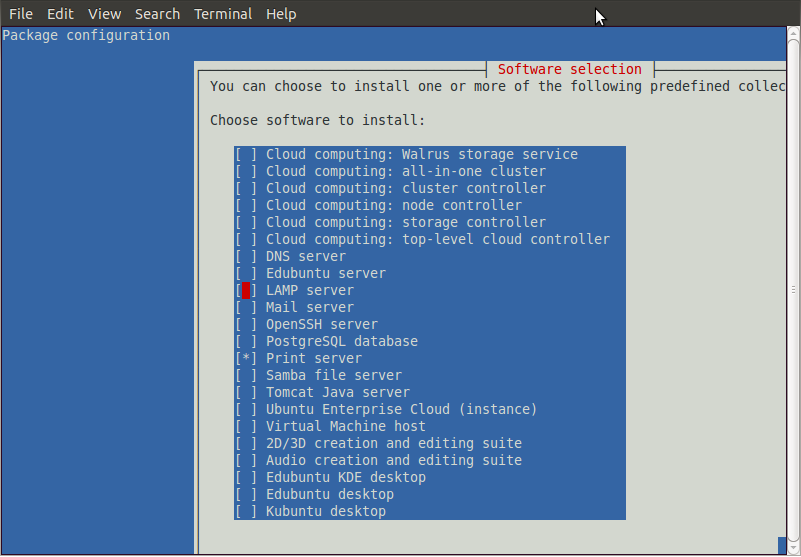Toggle Edubuntu desktop checkbox
This screenshot has width=801, height=557.
(246, 494)
